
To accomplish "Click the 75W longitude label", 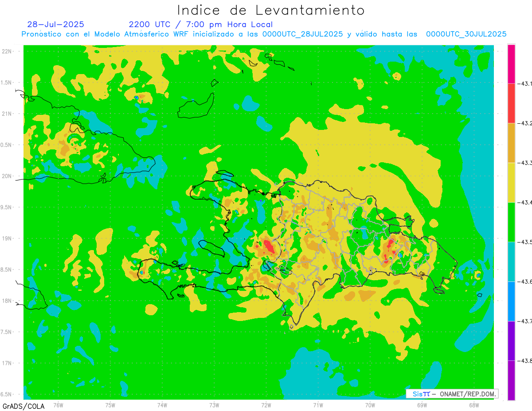I will pyautogui.click(x=110, y=405).
